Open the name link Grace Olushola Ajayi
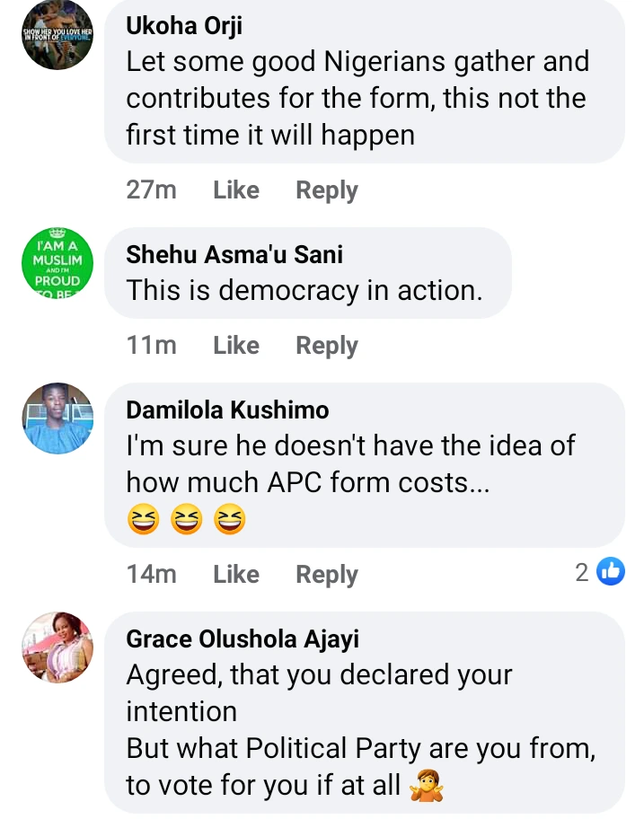644x819 pixels. pyautogui.click(x=243, y=638)
